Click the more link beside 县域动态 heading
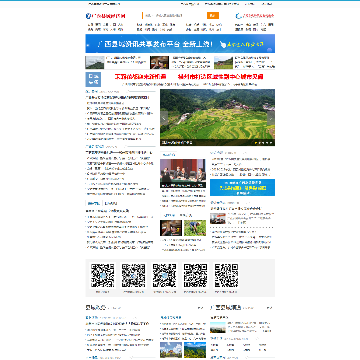The image size is (360, 360). 200,308
